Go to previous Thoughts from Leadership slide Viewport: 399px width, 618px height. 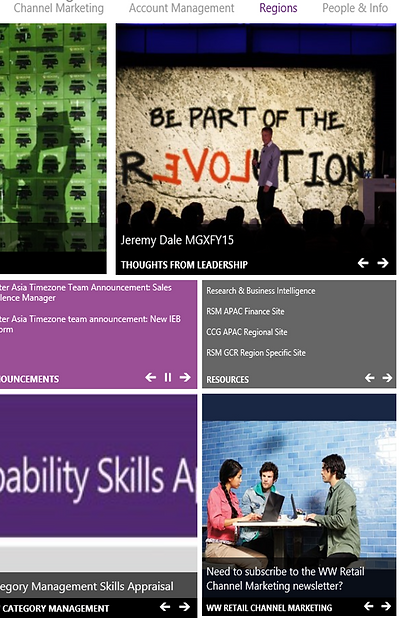pos(363,263)
